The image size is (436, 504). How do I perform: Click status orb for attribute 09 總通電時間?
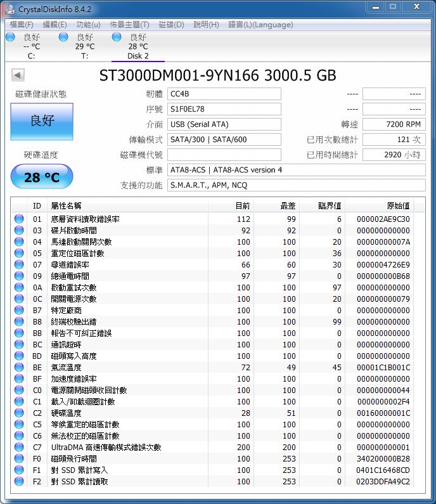[x=19, y=276]
